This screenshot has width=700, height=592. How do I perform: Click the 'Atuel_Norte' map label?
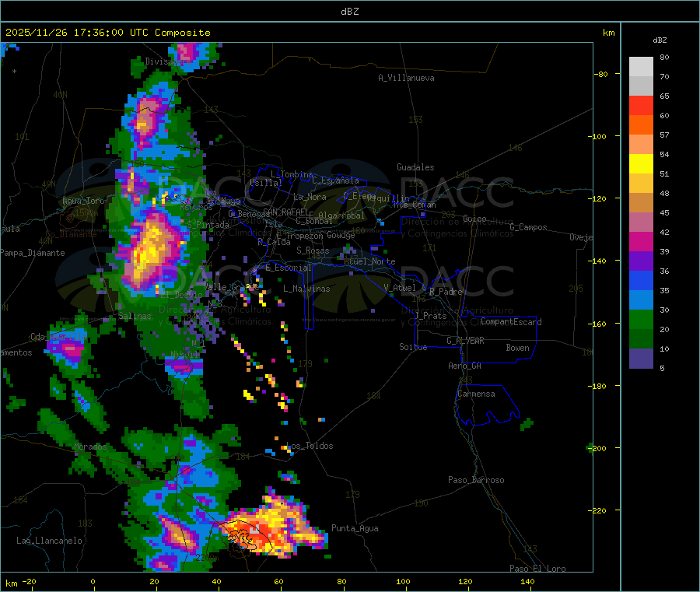point(369,261)
